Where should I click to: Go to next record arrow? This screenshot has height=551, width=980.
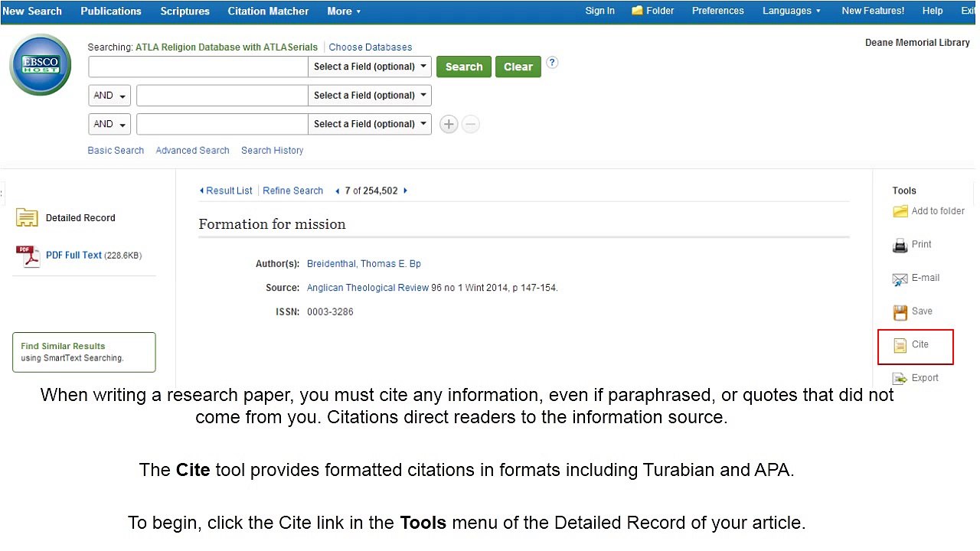(x=405, y=191)
